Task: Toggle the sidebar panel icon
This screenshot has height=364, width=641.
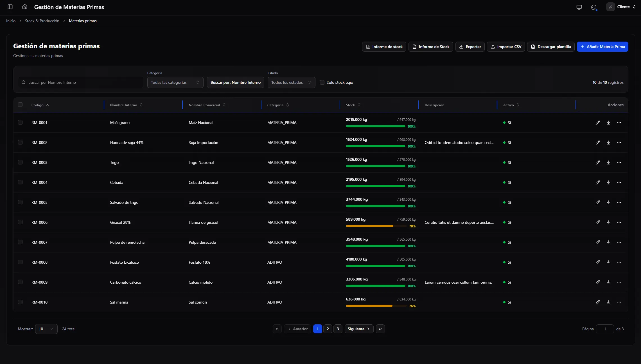Action: pos(10,7)
